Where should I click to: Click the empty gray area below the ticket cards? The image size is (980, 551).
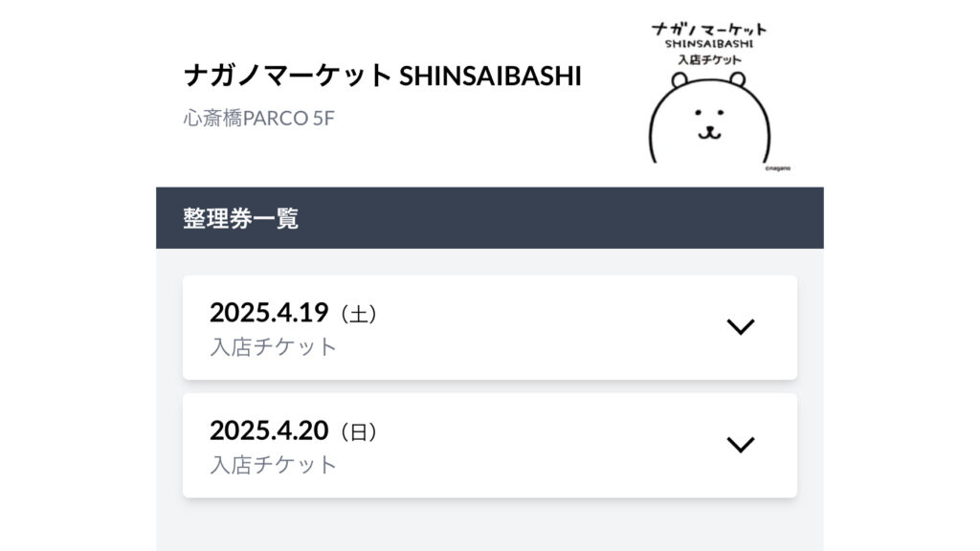click(x=490, y=527)
